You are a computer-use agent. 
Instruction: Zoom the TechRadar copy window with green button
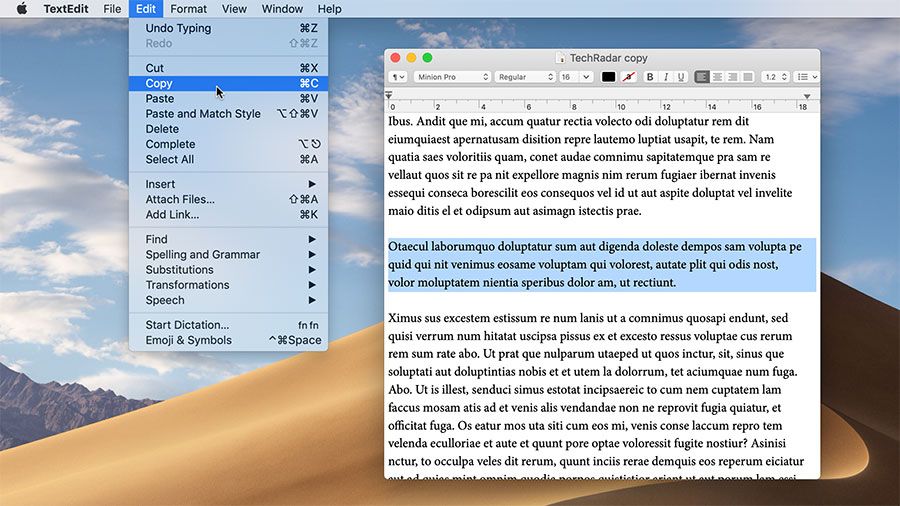(x=427, y=58)
